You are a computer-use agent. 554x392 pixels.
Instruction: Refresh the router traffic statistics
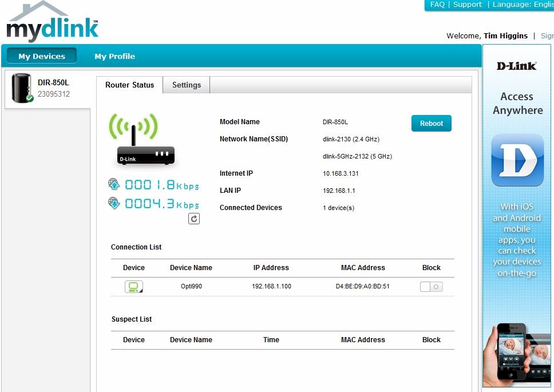point(194,219)
